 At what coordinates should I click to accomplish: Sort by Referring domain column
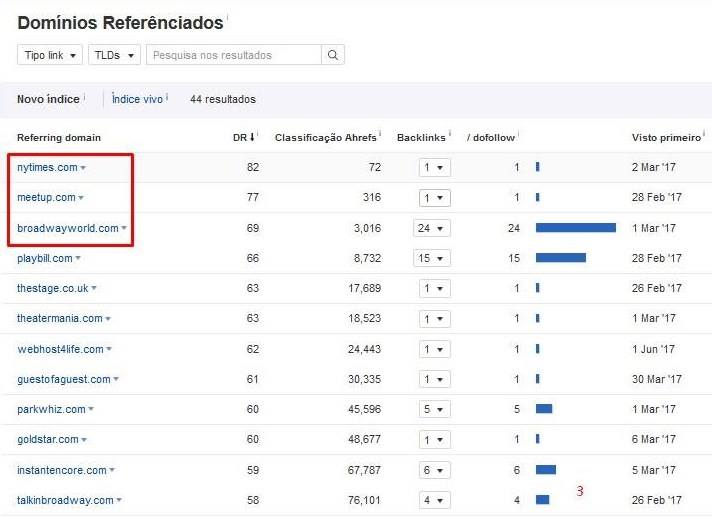59,138
